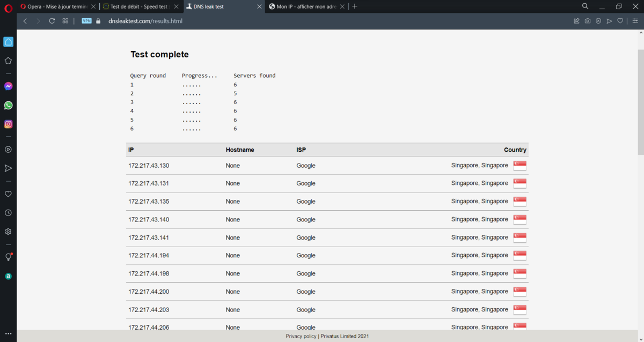The width and height of the screenshot is (644, 342).
Task: Save page to Pinboards icon
Action: (576, 21)
